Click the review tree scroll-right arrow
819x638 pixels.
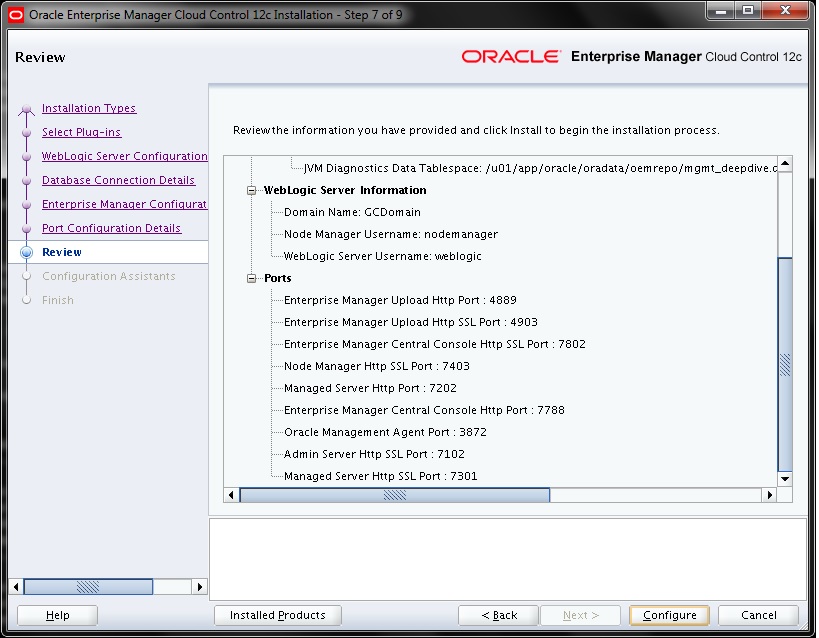[769, 494]
